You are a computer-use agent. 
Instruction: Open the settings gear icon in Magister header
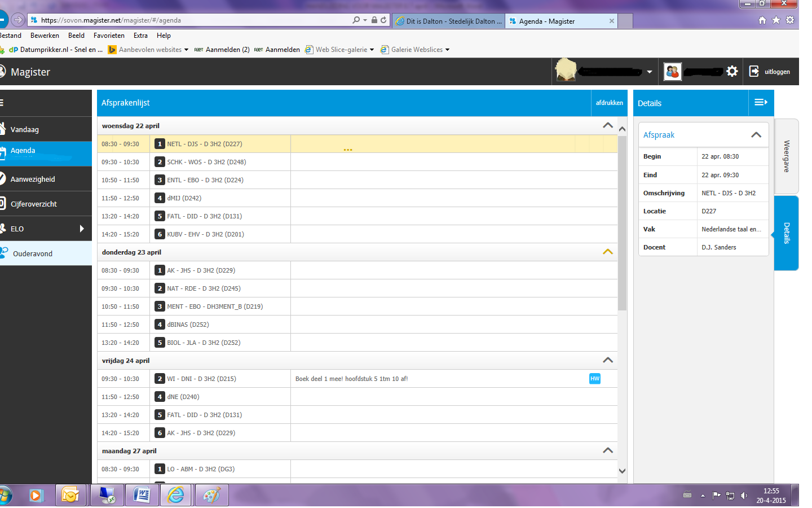(x=732, y=71)
